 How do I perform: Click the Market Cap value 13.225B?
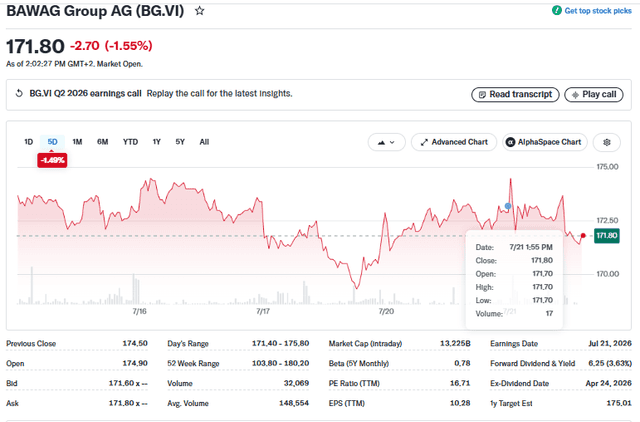pyautogui.click(x=455, y=344)
